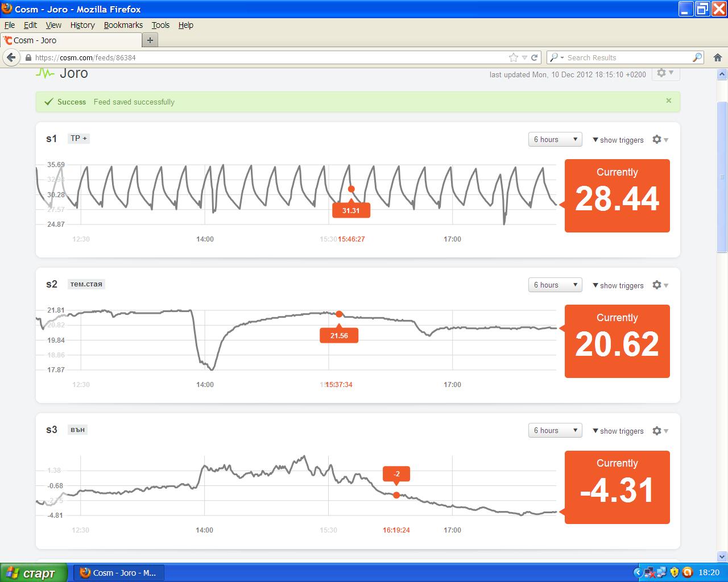
Task: Open the 6 hours dropdown for s1
Action: click(x=555, y=139)
